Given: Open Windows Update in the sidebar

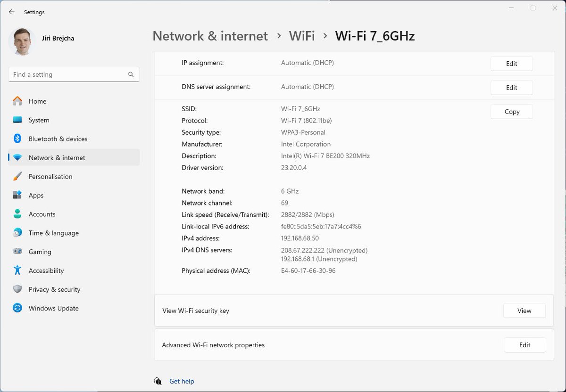Looking at the screenshot, I should tap(53, 308).
